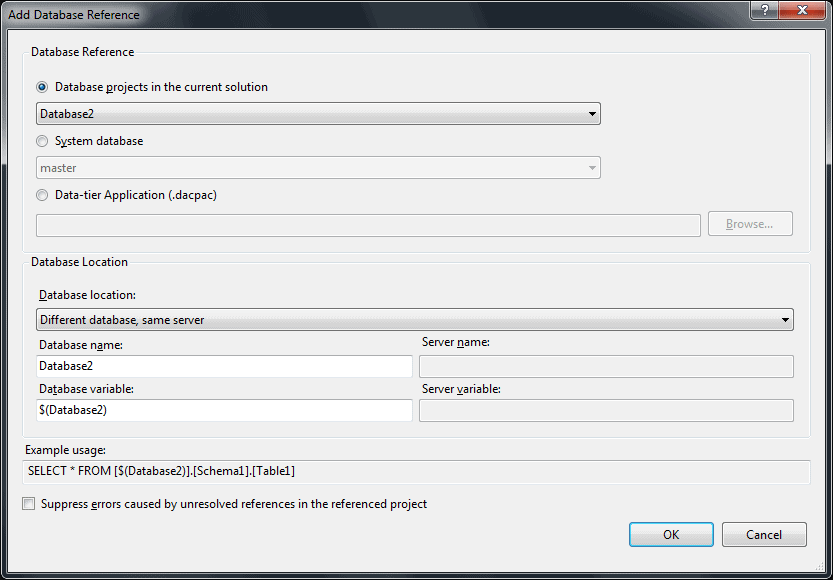Click the Server name input field
Screen dimensions: 835x580
tap(606, 366)
